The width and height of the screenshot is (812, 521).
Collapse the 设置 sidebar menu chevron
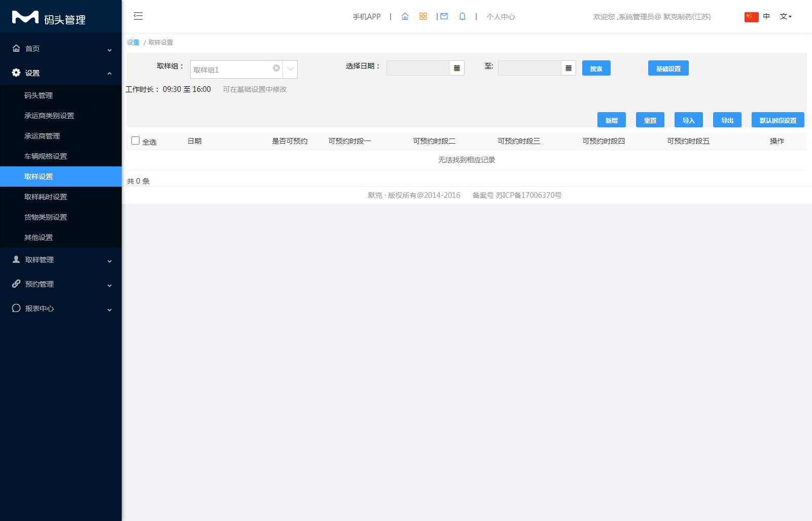click(110, 74)
